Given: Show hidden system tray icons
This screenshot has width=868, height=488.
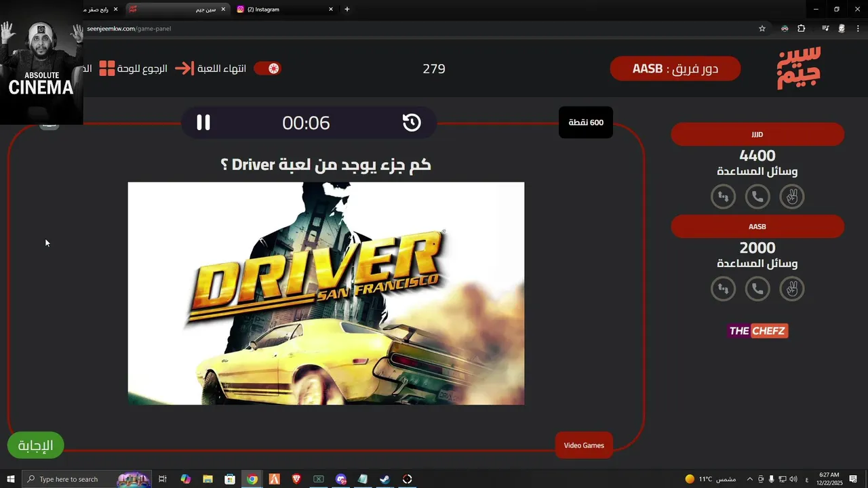Looking at the screenshot, I should point(749,479).
